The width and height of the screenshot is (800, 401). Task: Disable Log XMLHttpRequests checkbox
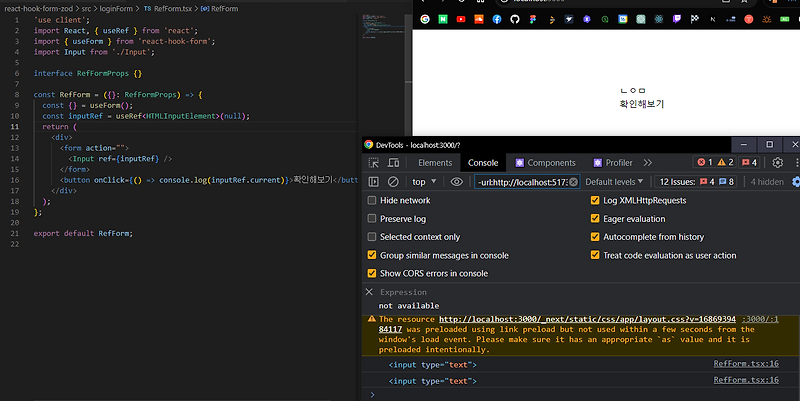pyautogui.click(x=596, y=201)
